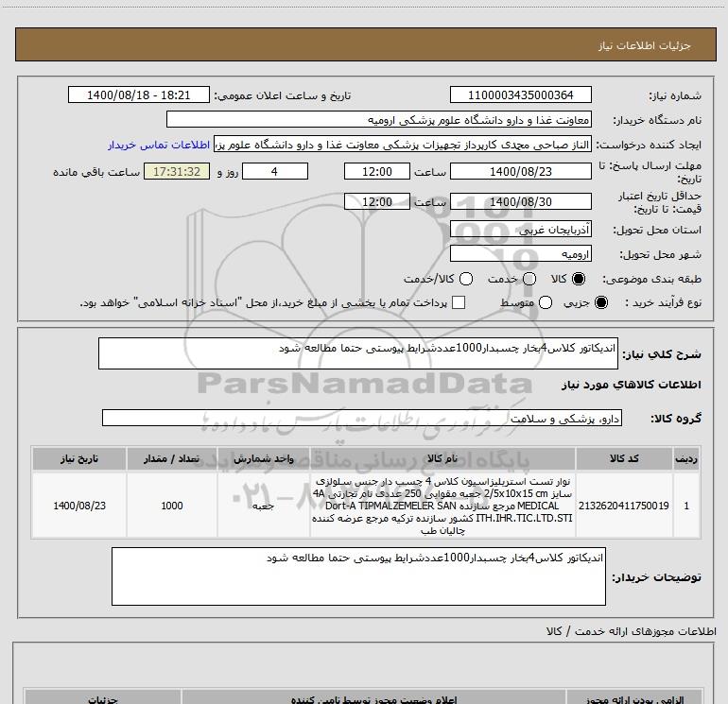Click the گروه کالا field
Image resolution: width=728 pixels, height=704 pixels.
361,418
